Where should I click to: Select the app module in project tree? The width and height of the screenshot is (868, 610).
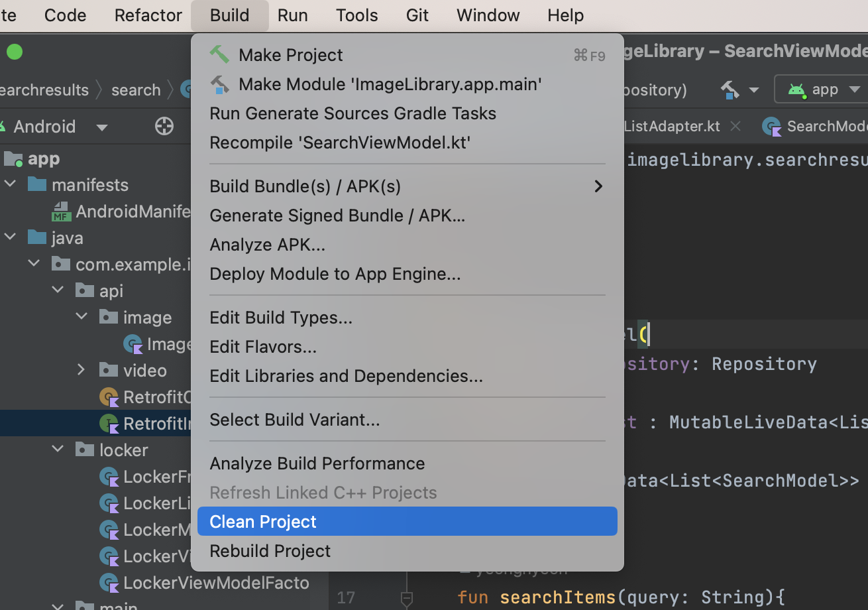tap(44, 158)
